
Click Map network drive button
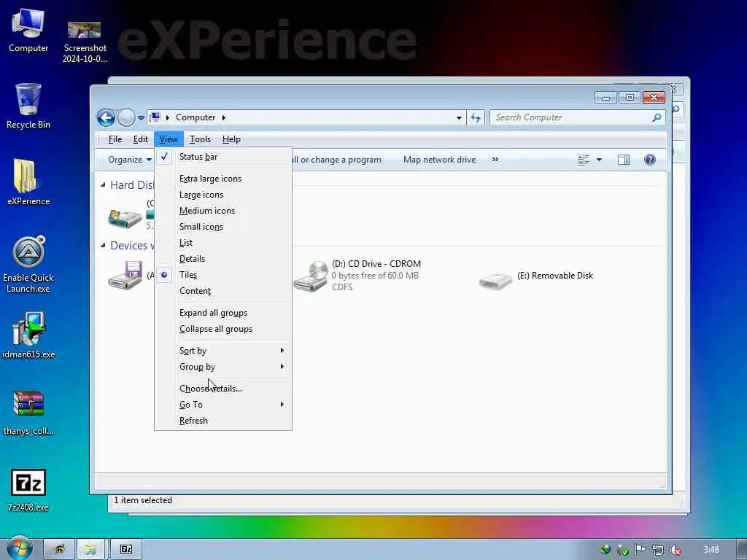pos(439,160)
